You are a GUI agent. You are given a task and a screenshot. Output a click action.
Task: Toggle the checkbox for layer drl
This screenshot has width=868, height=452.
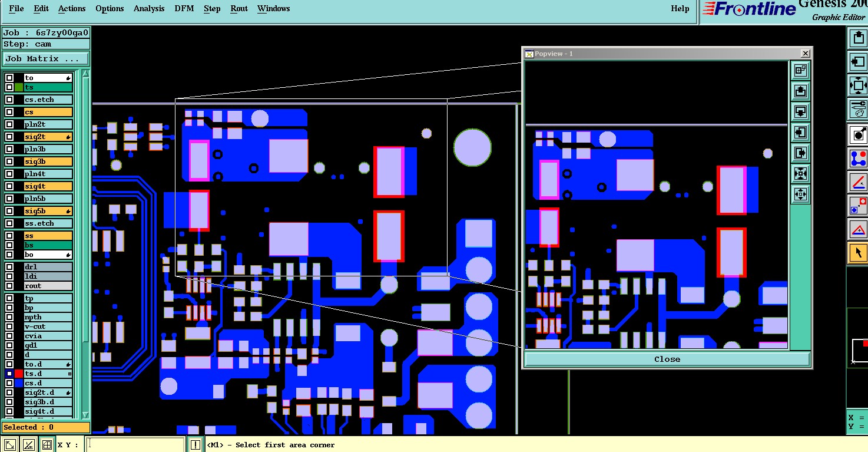click(x=9, y=267)
